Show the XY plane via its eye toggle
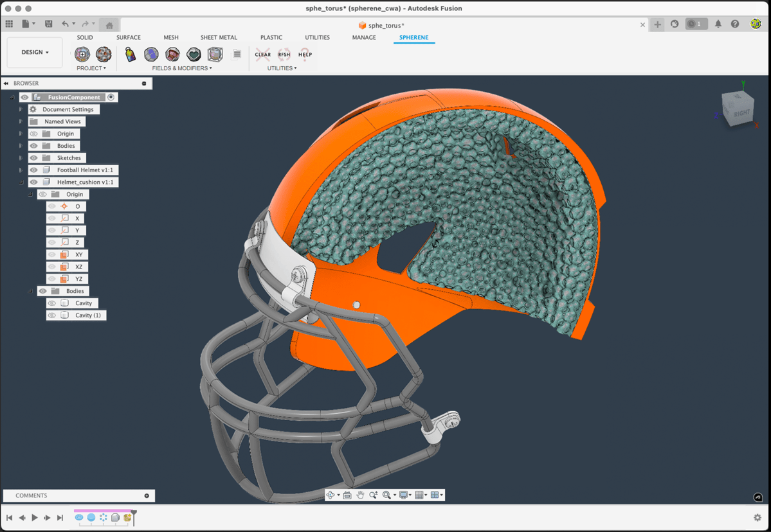Screen dimensions: 771x532 (x=51, y=254)
